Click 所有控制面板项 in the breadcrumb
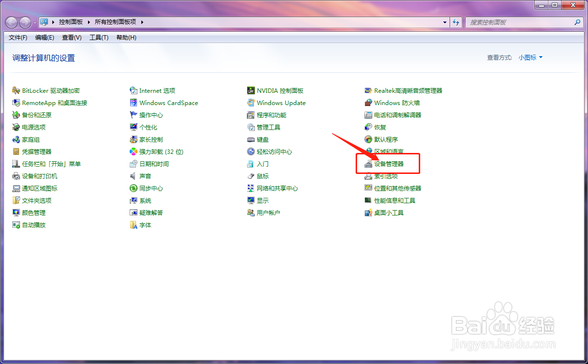Screen dimensions: 588x364 tap(116, 22)
